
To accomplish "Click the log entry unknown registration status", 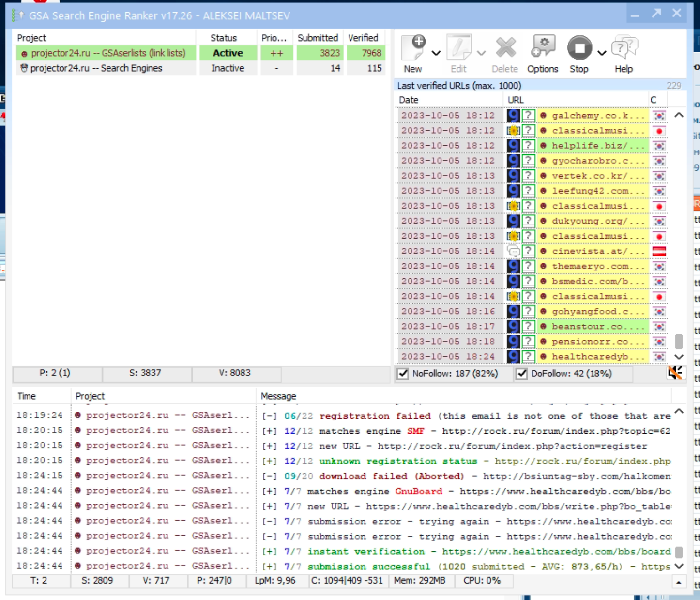I will 343,461.
